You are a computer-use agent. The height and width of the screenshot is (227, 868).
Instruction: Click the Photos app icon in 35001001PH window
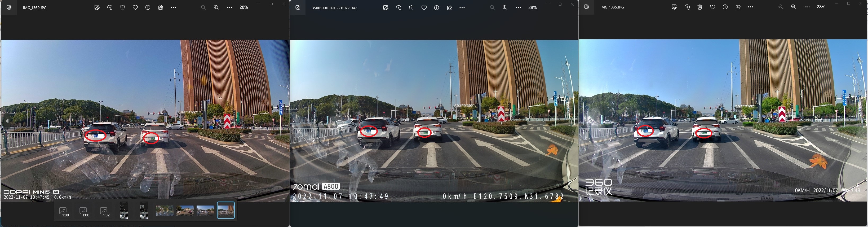pyautogui.click(x=298, y=7)
